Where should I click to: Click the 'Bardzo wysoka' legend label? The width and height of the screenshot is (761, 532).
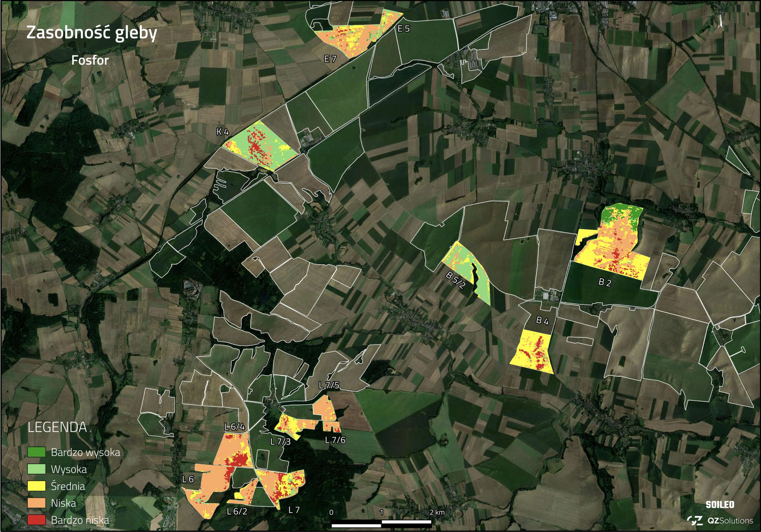click(x=86, y=452)
